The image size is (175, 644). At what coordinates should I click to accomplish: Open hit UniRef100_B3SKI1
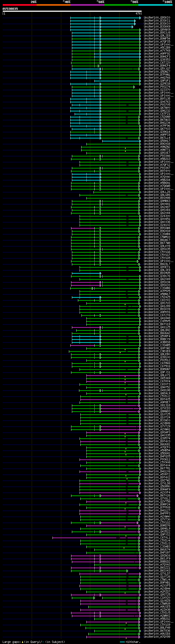pyautogui.click(x=157, y=21)
